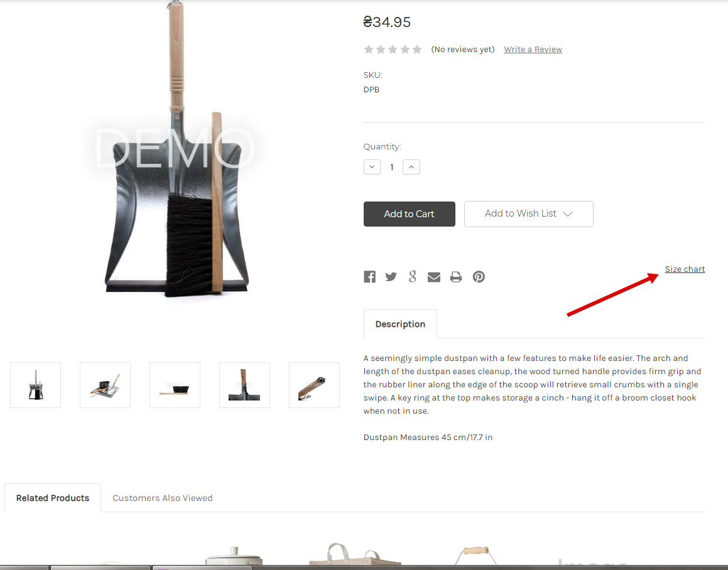
Task: Decrease quantity with down arrow
Action: tap(372, 167)
